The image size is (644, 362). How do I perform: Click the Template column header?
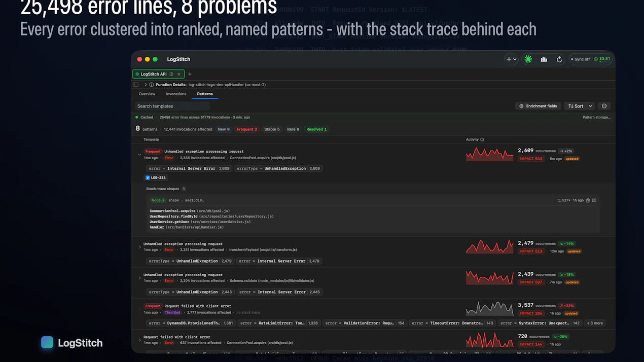pyautogui.click(x=151, y=139)
